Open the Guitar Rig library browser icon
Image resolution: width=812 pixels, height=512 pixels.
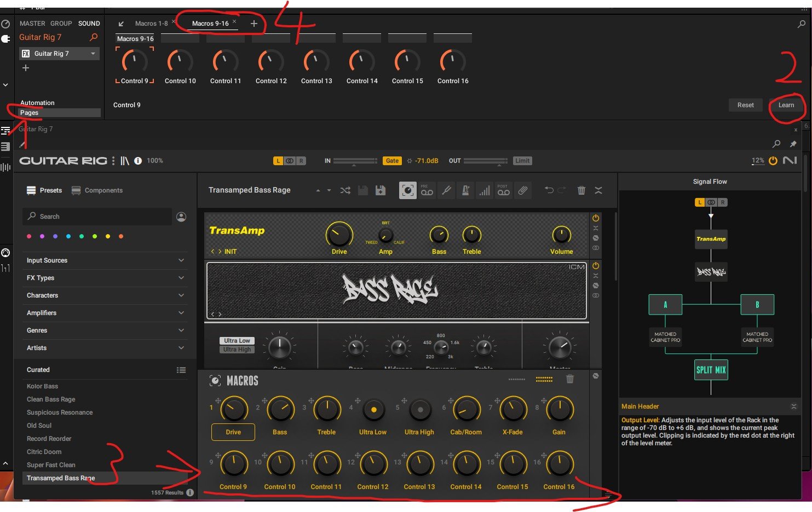pos(125,161)
